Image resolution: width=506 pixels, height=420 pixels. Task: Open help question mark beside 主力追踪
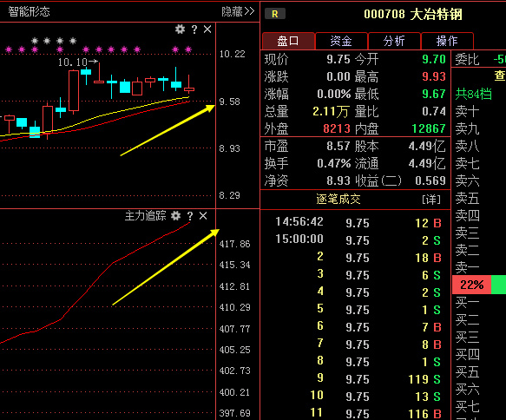point(190,216)
